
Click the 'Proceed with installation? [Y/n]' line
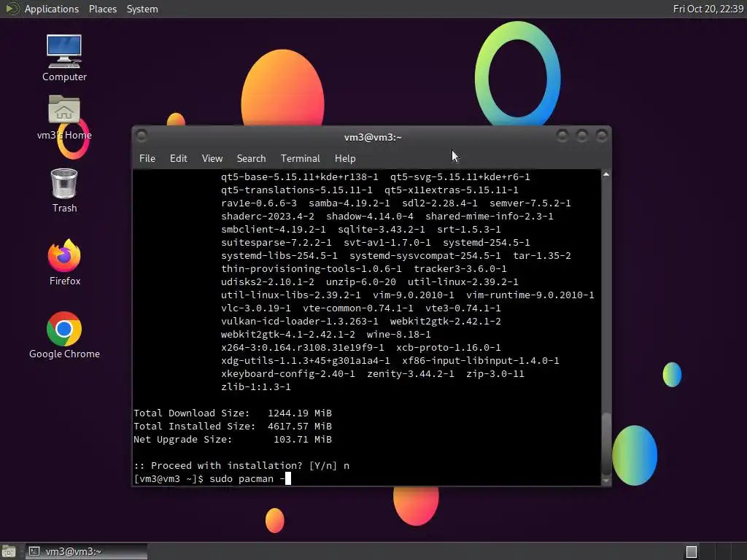point(241,465)
